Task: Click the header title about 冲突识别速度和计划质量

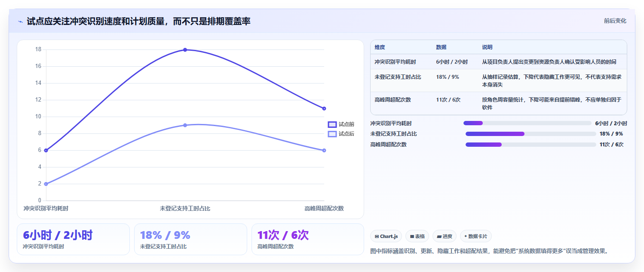Action: coord(138,22)
